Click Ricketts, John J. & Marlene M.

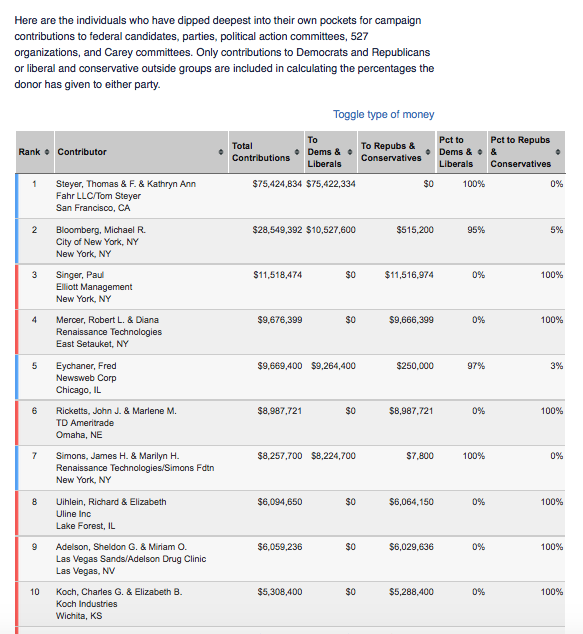click(x=116, y=411)
